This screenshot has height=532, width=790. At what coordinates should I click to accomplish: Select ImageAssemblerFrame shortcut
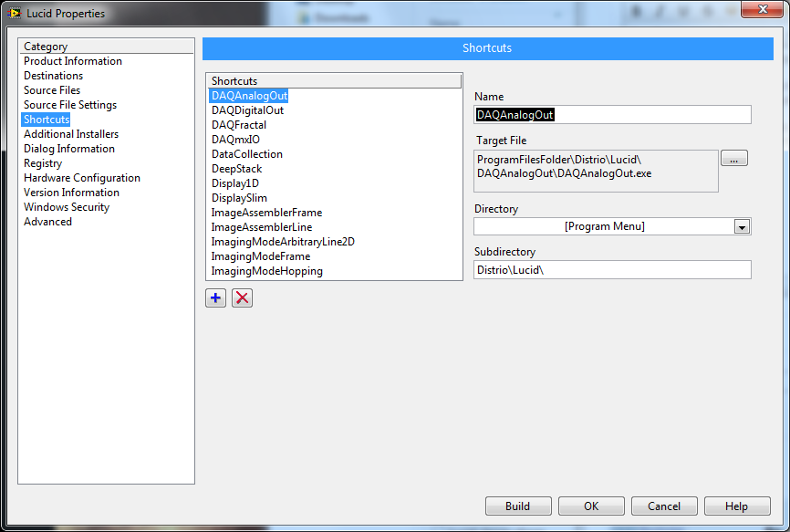[x=266, y=213]
